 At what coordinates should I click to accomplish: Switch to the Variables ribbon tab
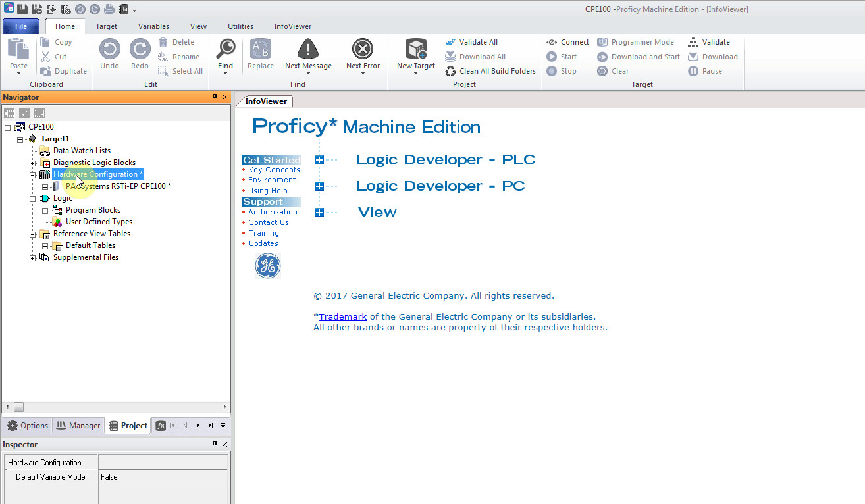coord(153,26)
